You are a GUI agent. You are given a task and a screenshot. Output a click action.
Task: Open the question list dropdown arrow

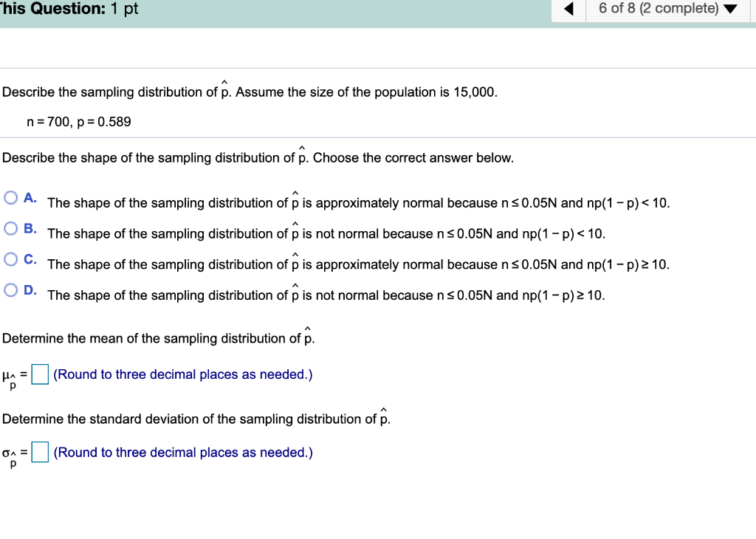(x=730, y=9)
